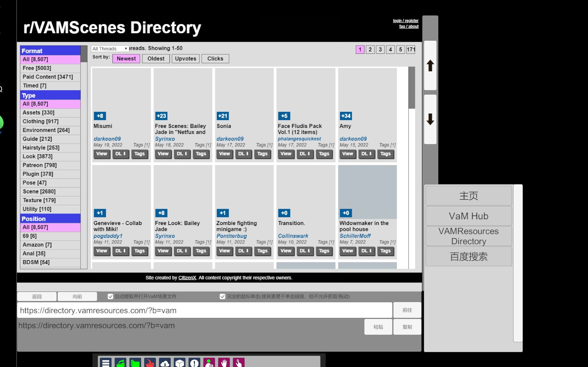
Task: Open the All Threads dropdown
Action: tap(110, 49)
